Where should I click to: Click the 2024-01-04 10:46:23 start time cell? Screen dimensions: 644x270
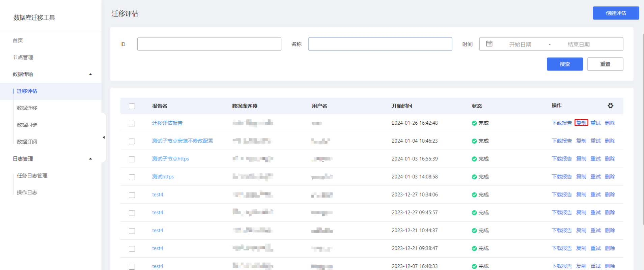415,141
